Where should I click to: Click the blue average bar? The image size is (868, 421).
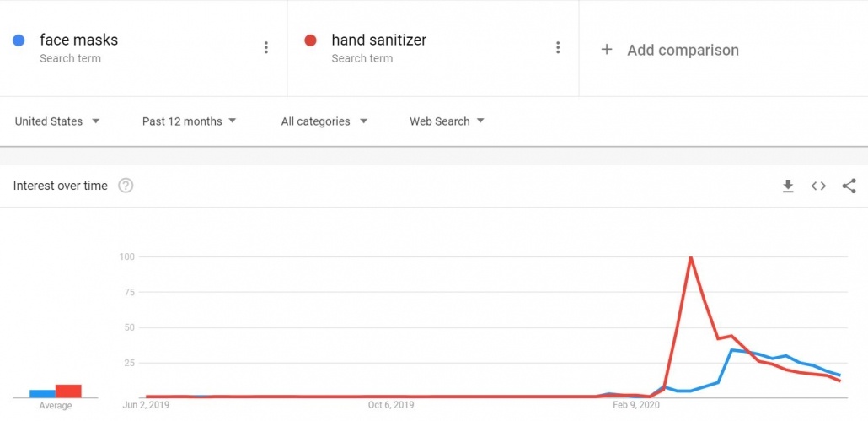coord(42,394)
